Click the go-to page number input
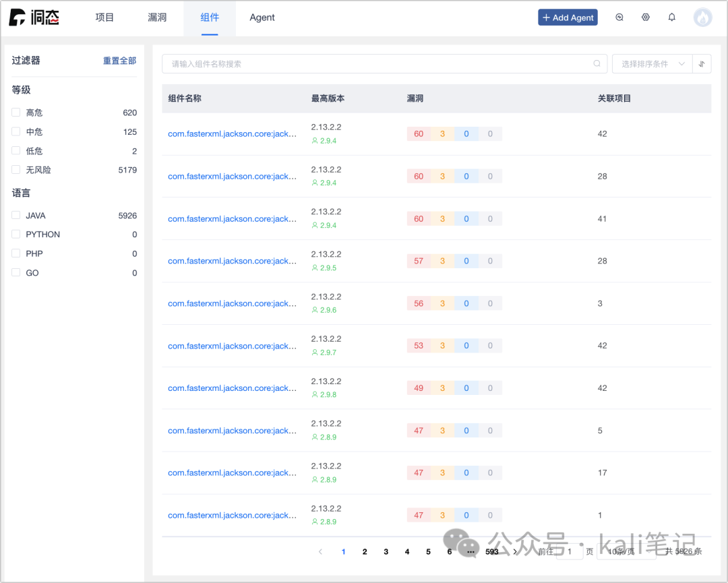The height and width of the screenshot is (583, 728). click(x=569, y=551)
